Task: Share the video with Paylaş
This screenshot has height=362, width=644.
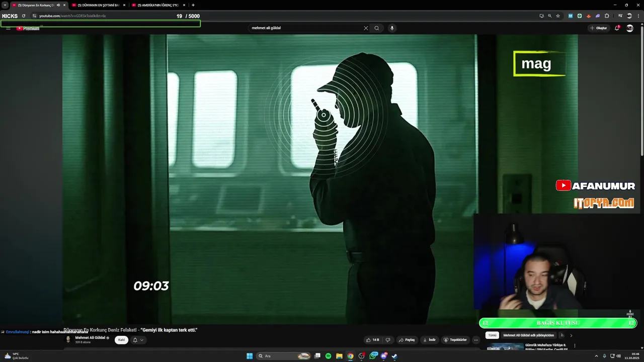Action: click(x=407, y=340)
